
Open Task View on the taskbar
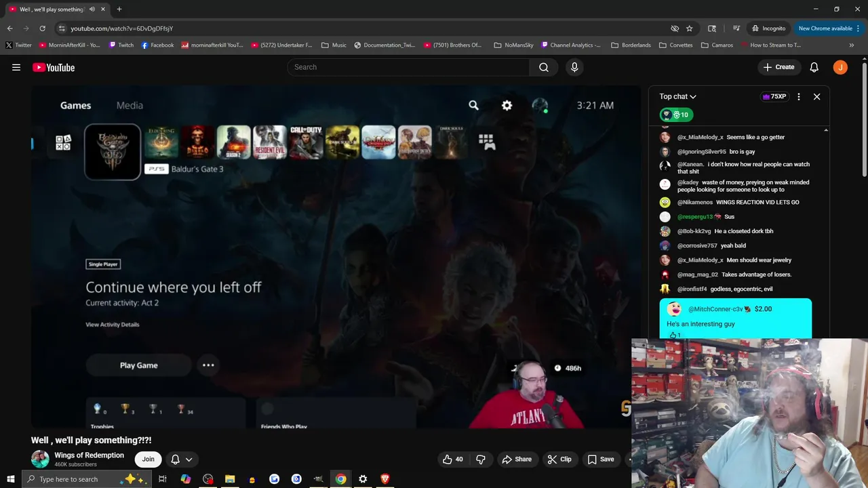pyautogui.click(x=163, y=479)
